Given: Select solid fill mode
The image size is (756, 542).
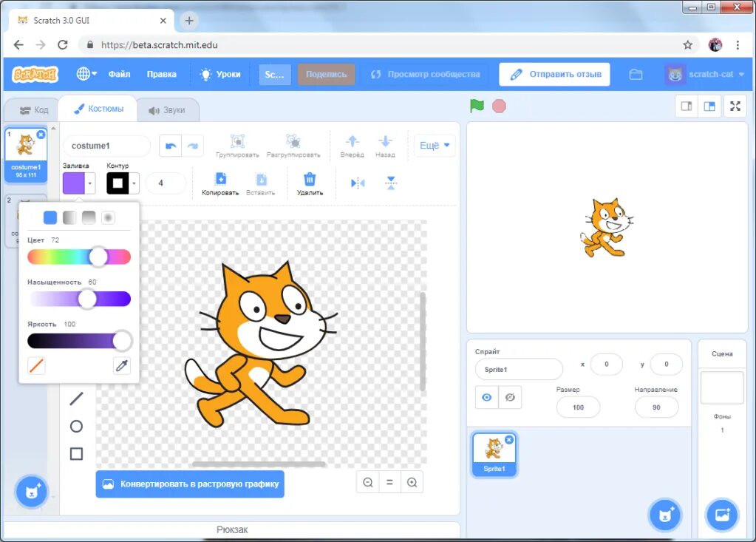Looking at the screenshot, I should coord(50,217).
